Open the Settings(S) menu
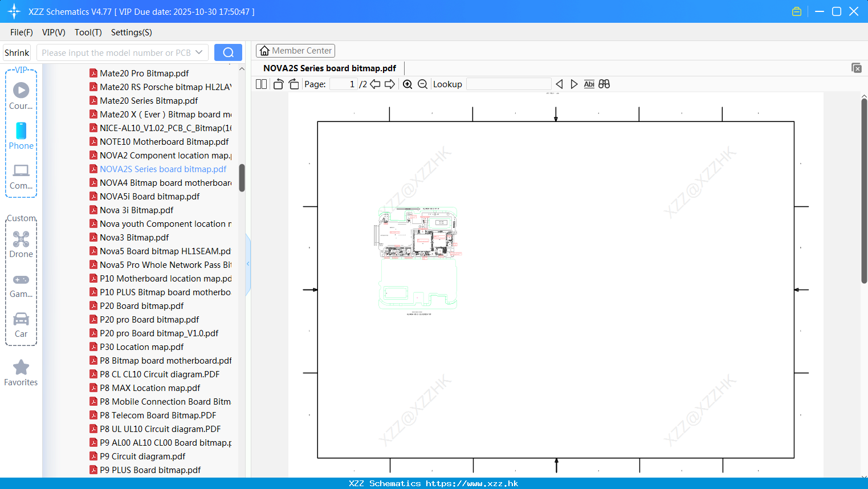Viewport: 868px width, 489px height. pos(132,32)
